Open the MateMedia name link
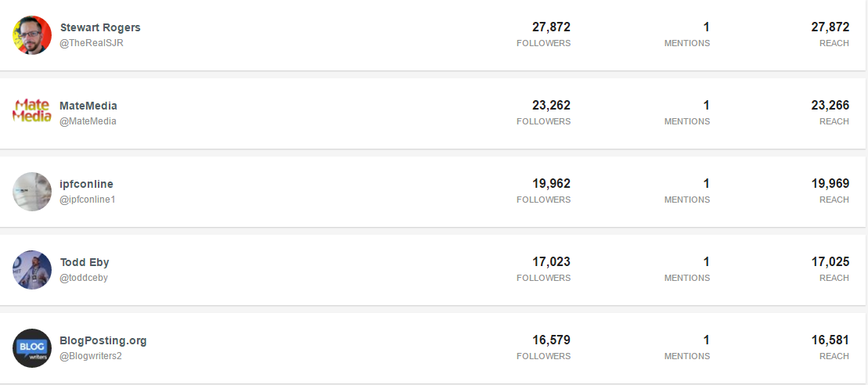The width and height of the screenshot is (868, 385). [x=88, y=106]
